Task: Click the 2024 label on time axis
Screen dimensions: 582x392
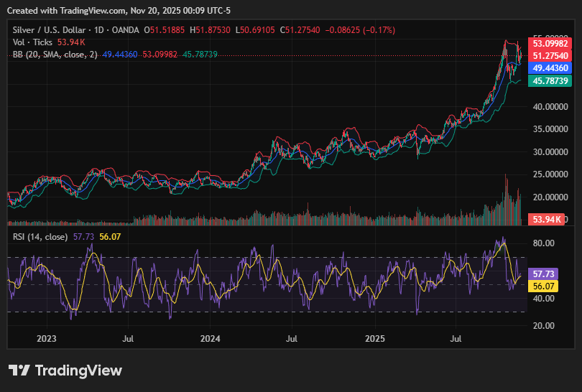Action: pyautogui.click(x=210, y=337)
